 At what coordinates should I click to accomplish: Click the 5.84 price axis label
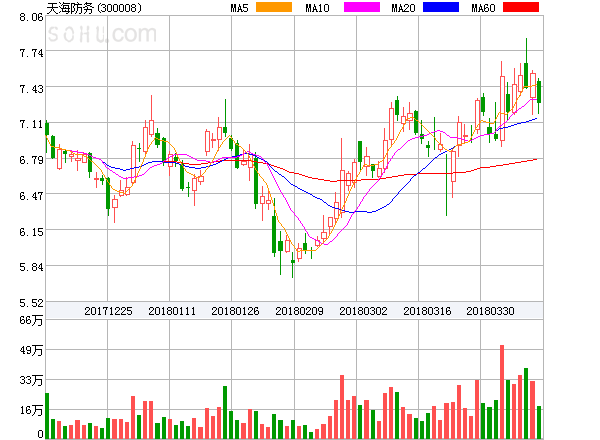[x=31, y=267]
